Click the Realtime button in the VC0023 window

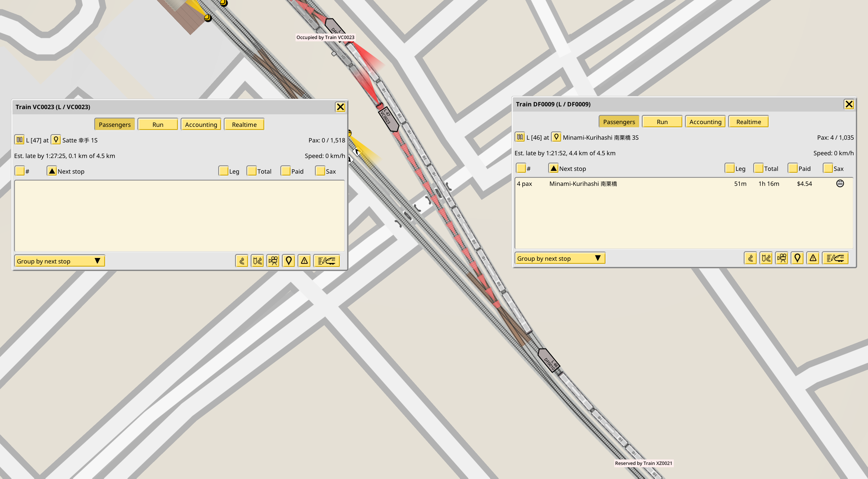(244, 124)
